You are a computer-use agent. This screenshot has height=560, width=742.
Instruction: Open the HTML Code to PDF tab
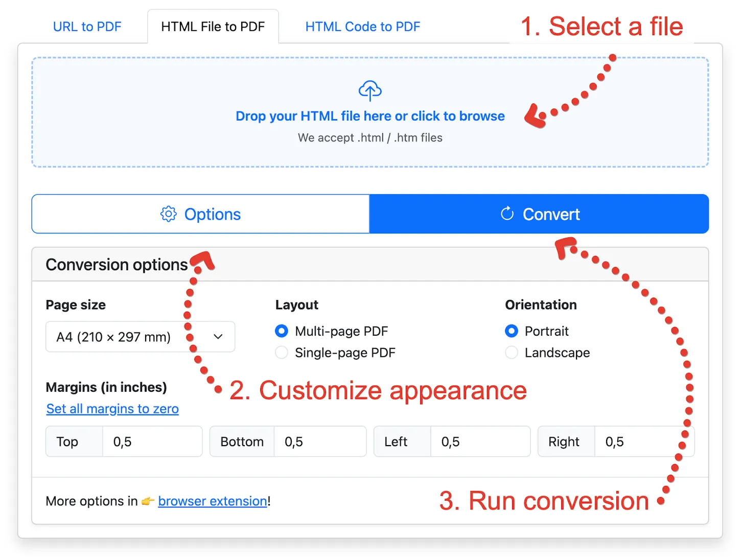pyautogui.click(x=363, y=27)
